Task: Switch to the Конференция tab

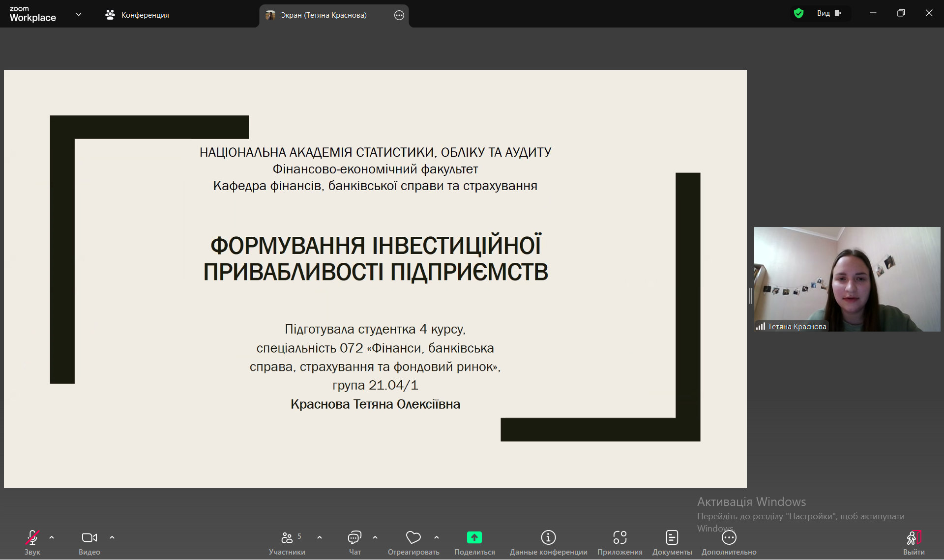Action: (137, 15)
